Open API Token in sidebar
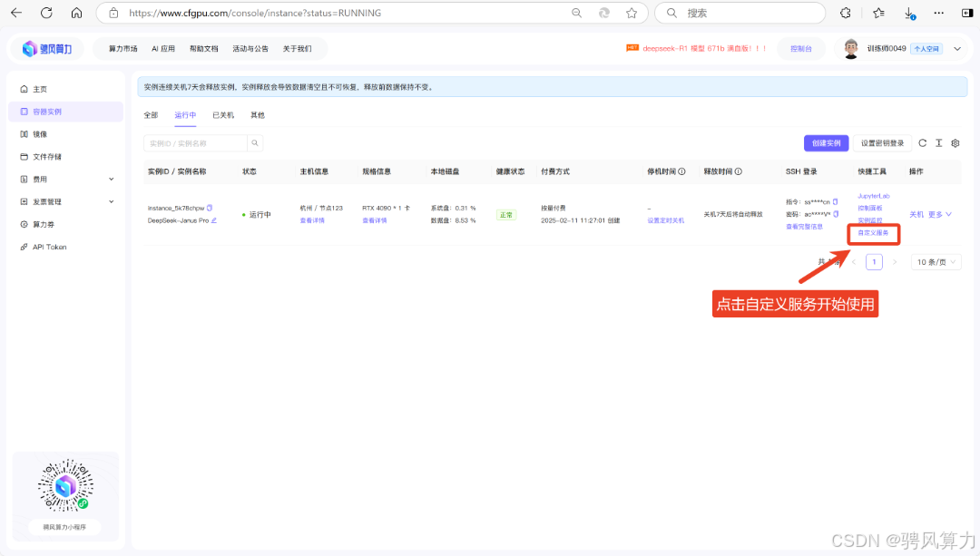The height and width of the screenshot is (556, 980). [x=67, y=247]
